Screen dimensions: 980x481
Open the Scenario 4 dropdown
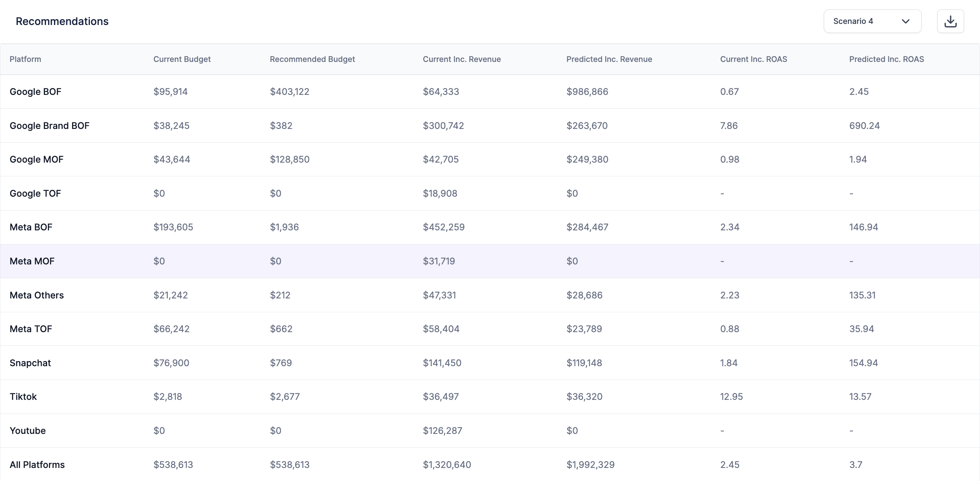tap(872, 21)
